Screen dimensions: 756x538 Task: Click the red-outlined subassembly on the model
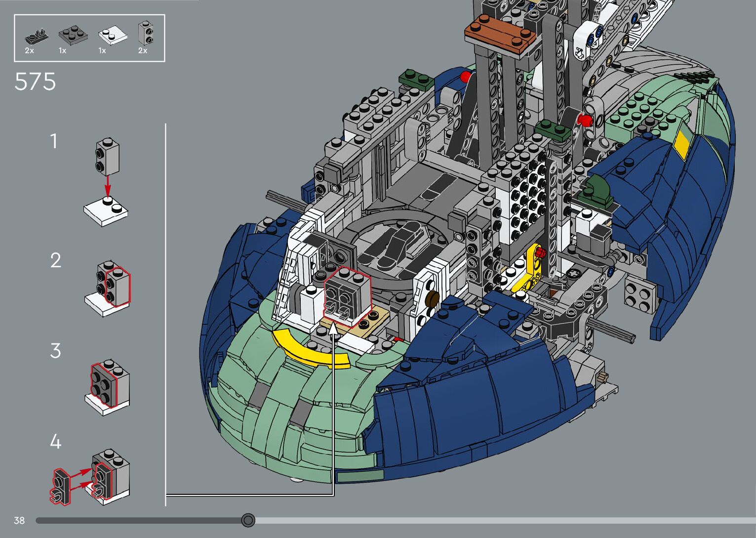pyautogui.click(x=347, y=295)
